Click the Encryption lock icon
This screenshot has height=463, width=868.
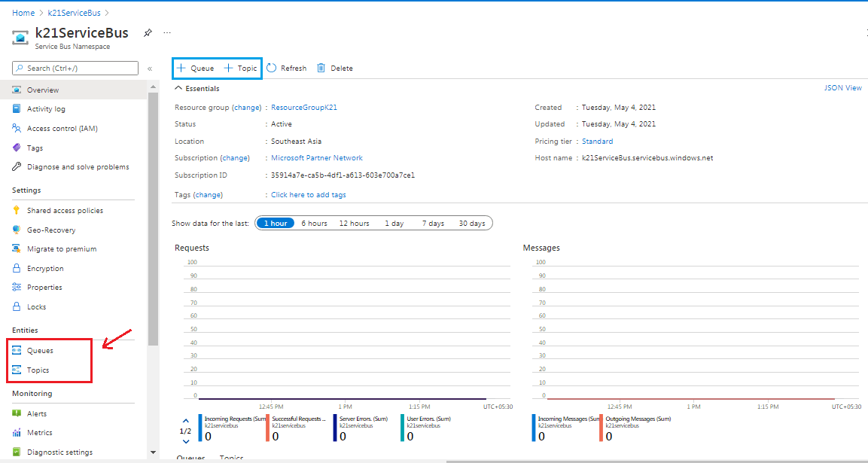(x=17, y=268)
